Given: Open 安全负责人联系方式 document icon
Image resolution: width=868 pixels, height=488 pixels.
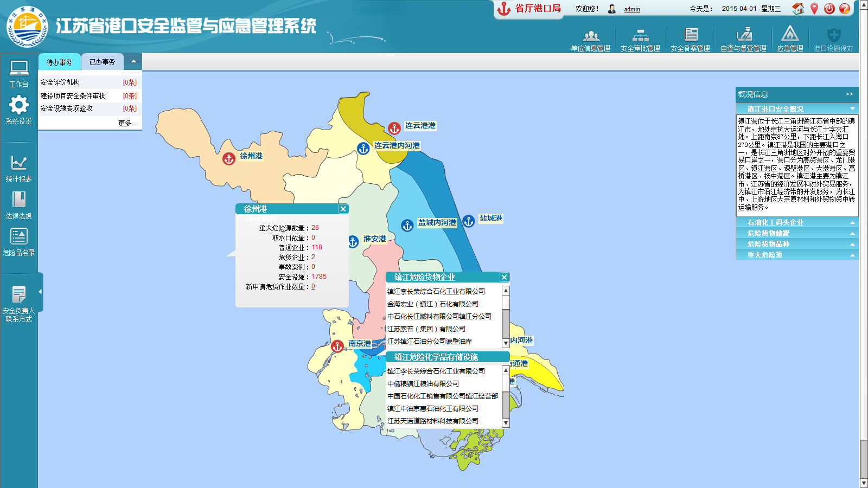Looking at the screenshot, I should pyautogui.click(x=19, y=296).
